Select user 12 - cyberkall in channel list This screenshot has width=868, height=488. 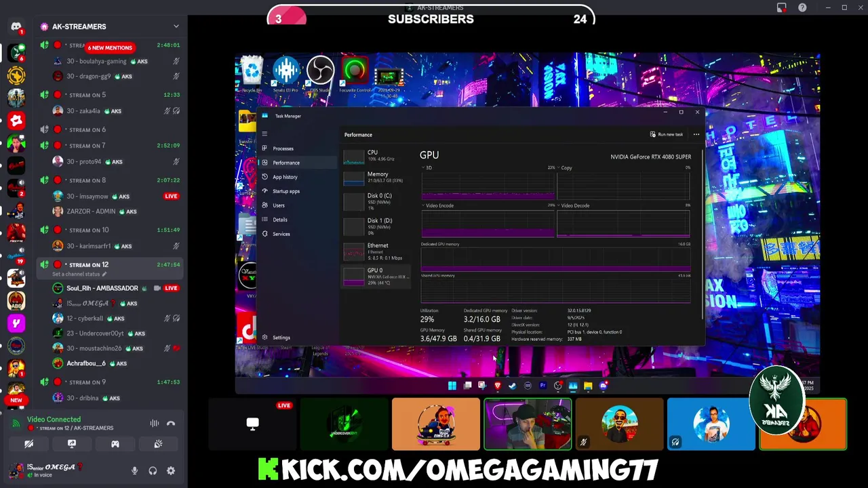click(x=115, y=318)
